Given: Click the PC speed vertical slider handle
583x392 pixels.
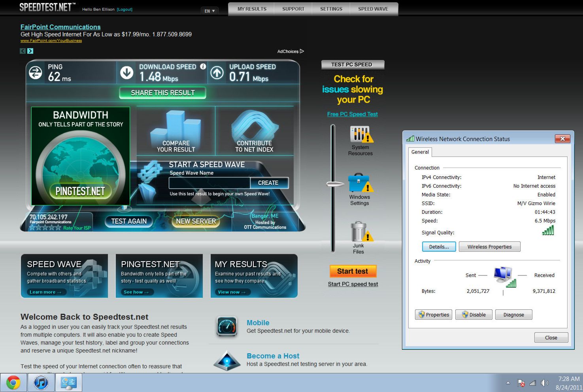Looking at the screenshot, I should (x=335, y=184).
